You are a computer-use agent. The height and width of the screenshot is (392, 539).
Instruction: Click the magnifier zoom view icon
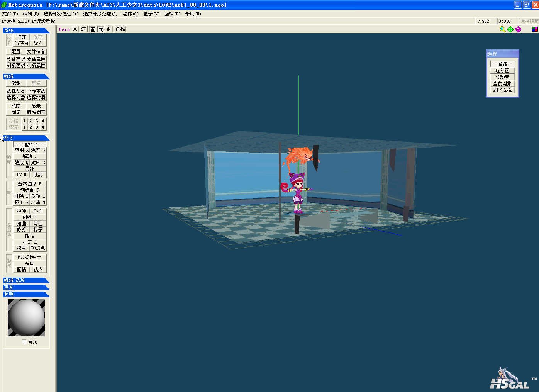[x=502, y=29]
